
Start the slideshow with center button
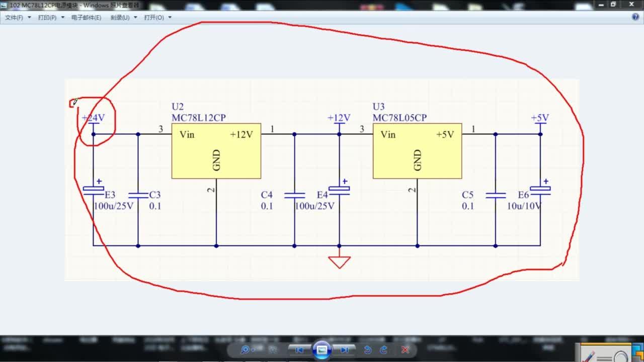322,349
